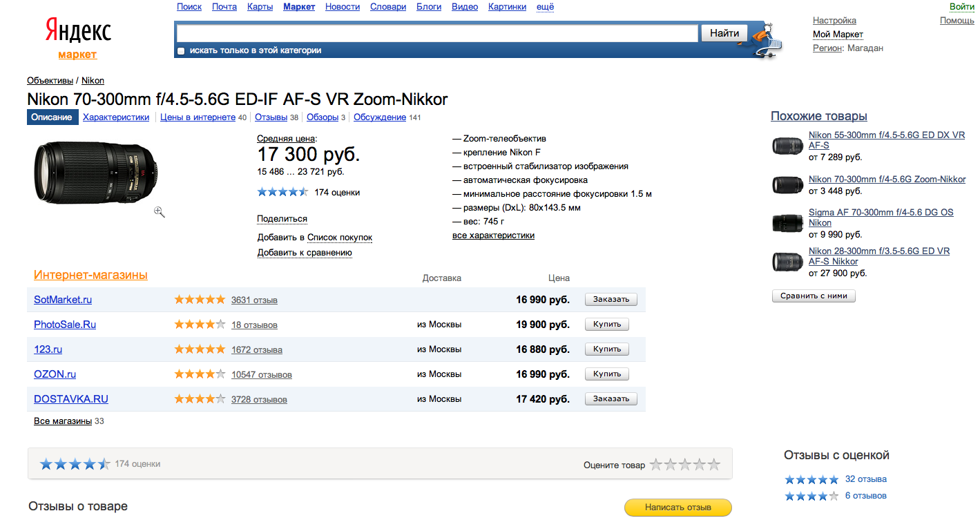Switch to the Характеристики tab
This screenshot has height=520, width=980.
[116, 117]
